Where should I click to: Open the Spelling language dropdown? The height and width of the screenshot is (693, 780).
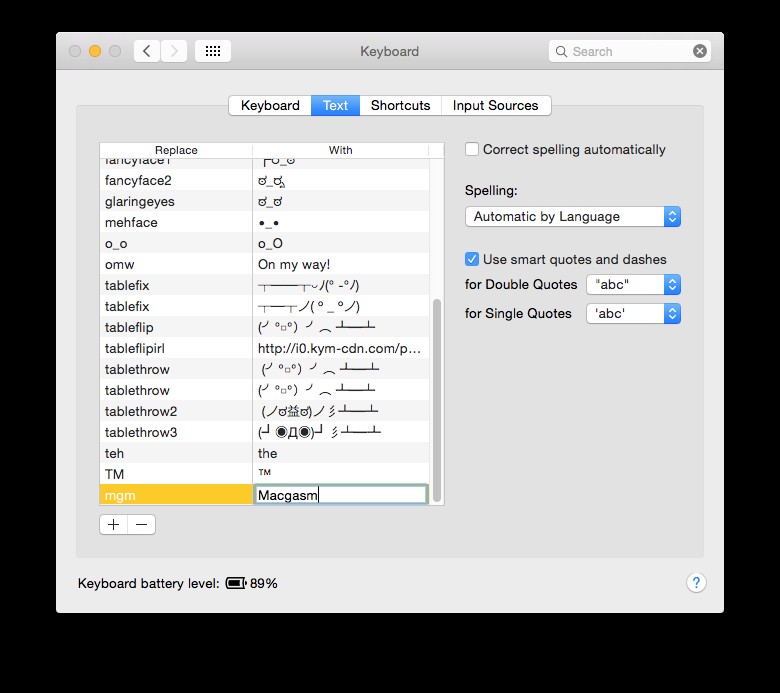pos(573,216)
